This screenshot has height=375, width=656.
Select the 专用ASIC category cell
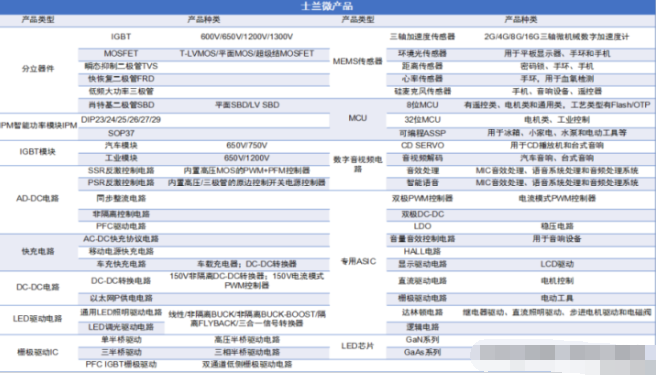[x=358, y=262]
